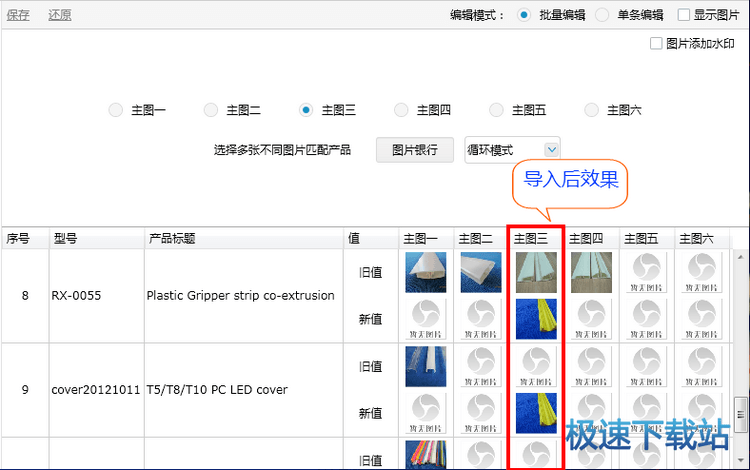The height and width of the screenshot is (470, 750).
Task: Select model cell cover20121011
Action: click(x=96, y=390)
